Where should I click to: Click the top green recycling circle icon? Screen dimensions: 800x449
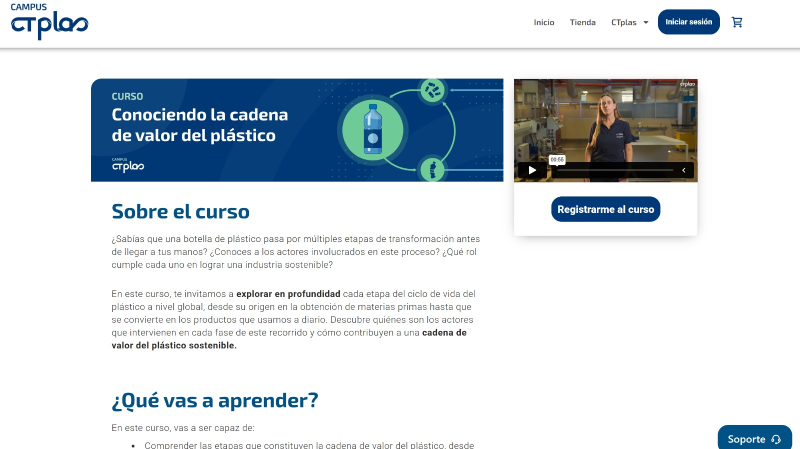[433, 90]
